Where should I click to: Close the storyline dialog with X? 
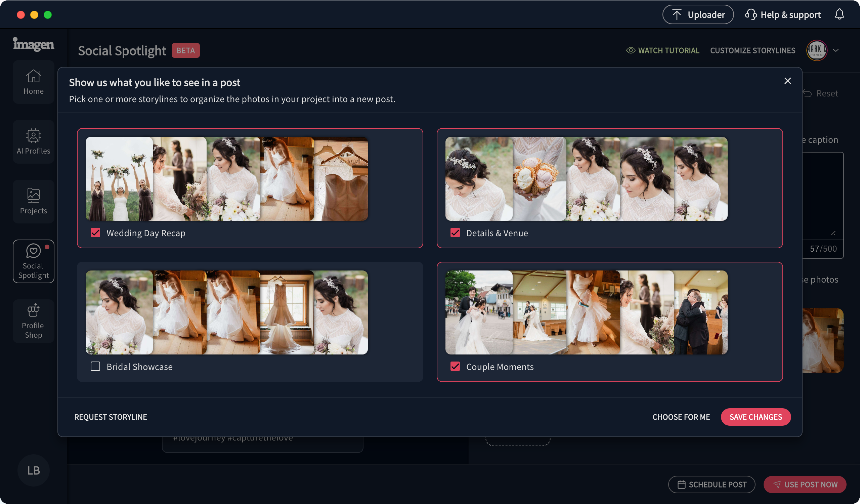(x=787, y=81)
